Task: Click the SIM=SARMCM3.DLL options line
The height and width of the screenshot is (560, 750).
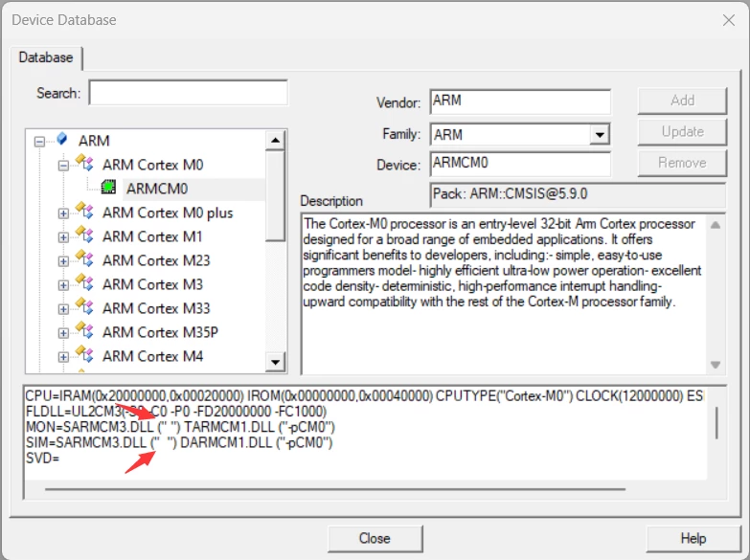Action: coord(179,443)
